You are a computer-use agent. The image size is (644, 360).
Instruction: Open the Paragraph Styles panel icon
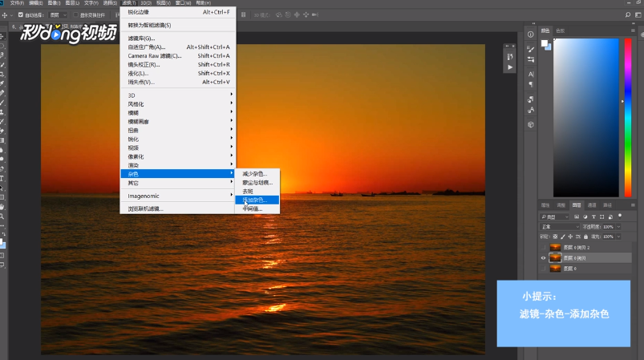pyautogui.click(x=531, y=99)
